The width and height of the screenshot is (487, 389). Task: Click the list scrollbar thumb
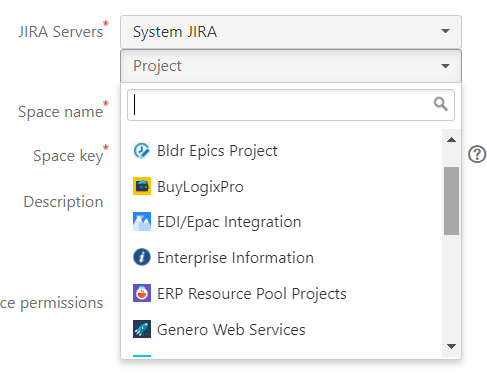pyautogui.click(x=451, y=201)
